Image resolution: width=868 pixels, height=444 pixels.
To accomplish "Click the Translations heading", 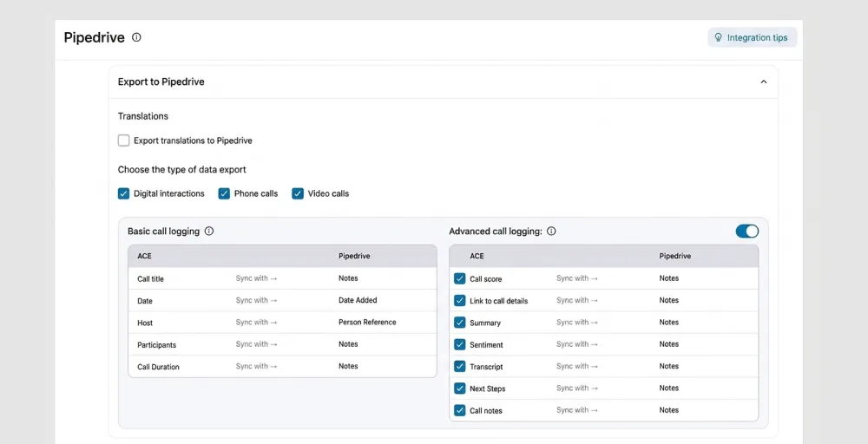I will [143, 116].
